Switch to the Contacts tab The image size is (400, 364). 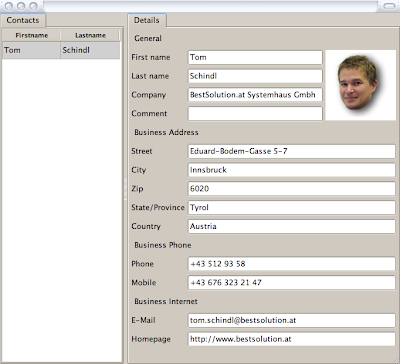(23, 20)
